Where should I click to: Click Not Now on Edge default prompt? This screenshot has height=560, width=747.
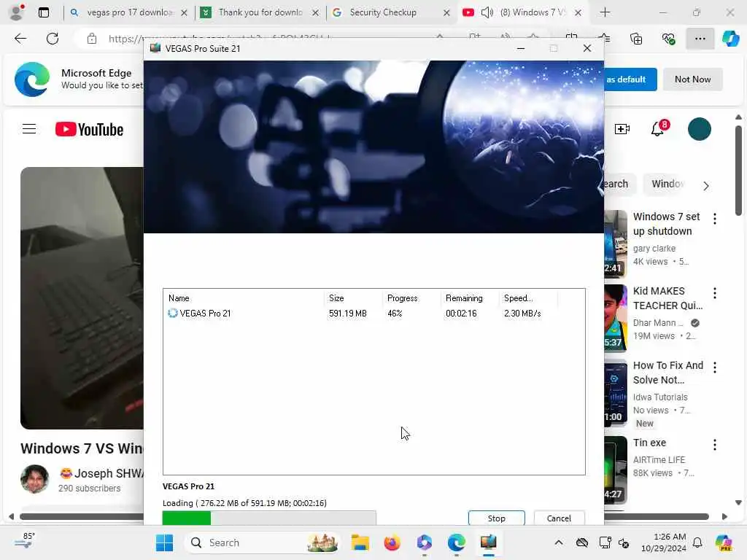693,79
